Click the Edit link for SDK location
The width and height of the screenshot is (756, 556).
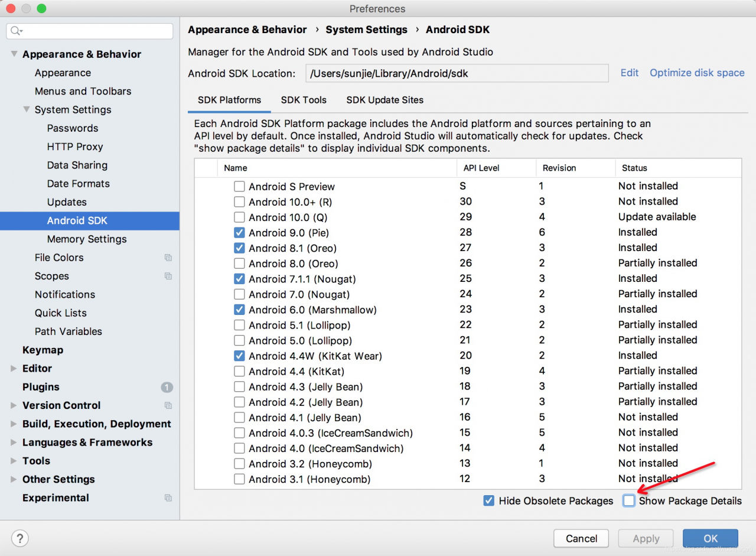click(629, 73)
